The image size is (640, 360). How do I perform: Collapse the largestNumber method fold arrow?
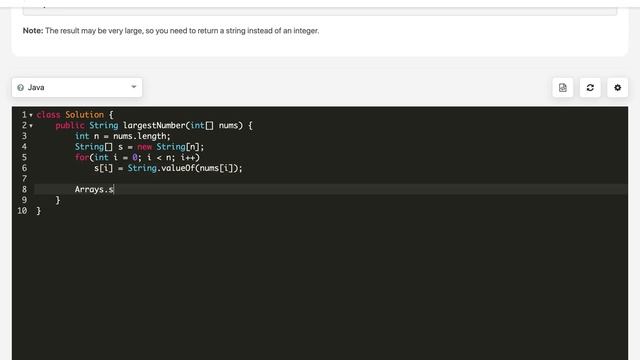pyautogui.click(x=31, y=126)
